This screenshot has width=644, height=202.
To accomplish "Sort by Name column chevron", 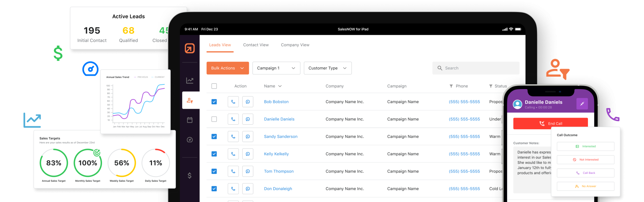I will click(280, 86).
